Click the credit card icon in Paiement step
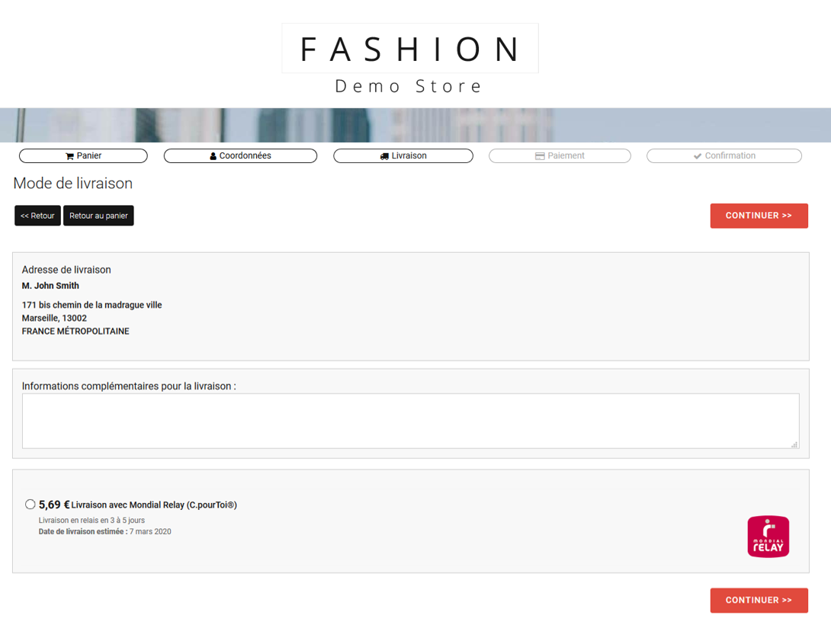Viewport: 831px width, 644px height. pos(540,156)
